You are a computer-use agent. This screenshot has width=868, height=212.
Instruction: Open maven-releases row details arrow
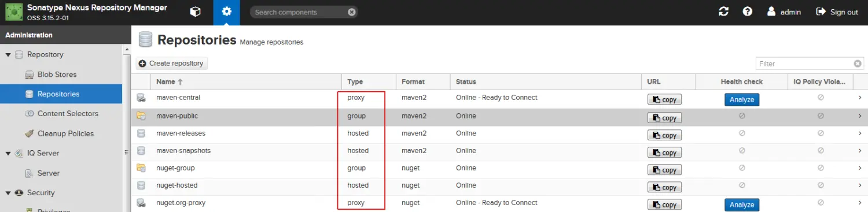click(860, 133)
